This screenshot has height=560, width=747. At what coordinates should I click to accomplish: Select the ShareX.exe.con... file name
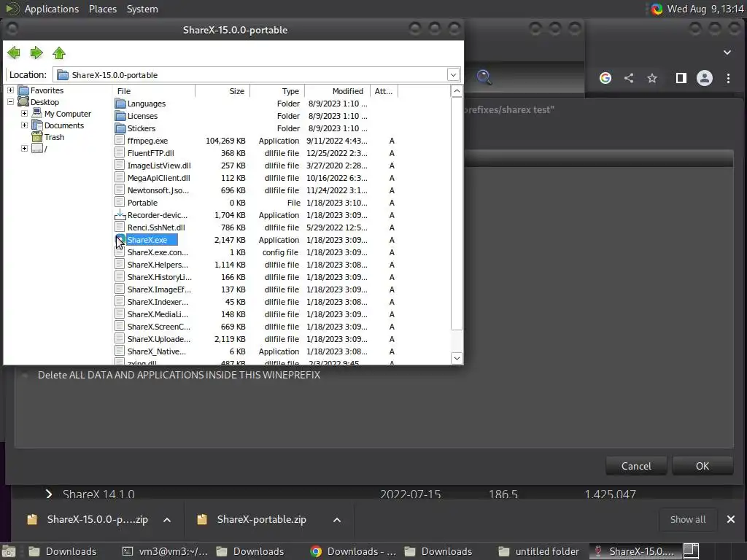pyautogui.click(x=158, y=252)
